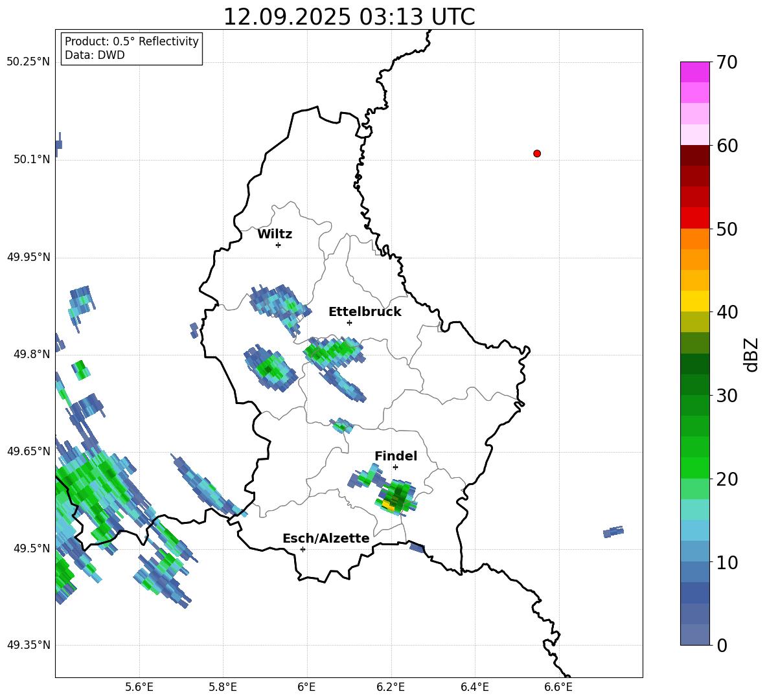
Task: Click the Wiltz cross marker
Action: [278, 245]
